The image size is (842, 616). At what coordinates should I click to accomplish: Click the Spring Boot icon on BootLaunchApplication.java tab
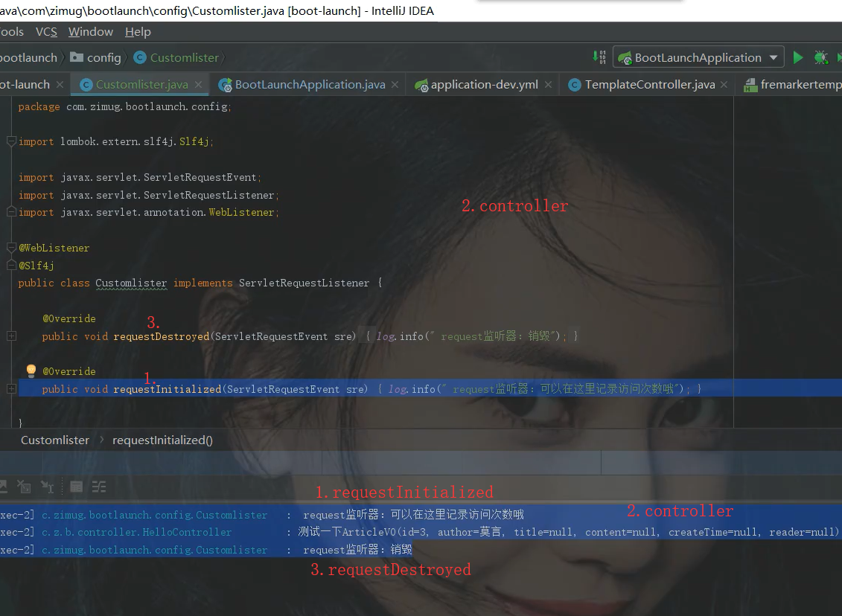225,85
